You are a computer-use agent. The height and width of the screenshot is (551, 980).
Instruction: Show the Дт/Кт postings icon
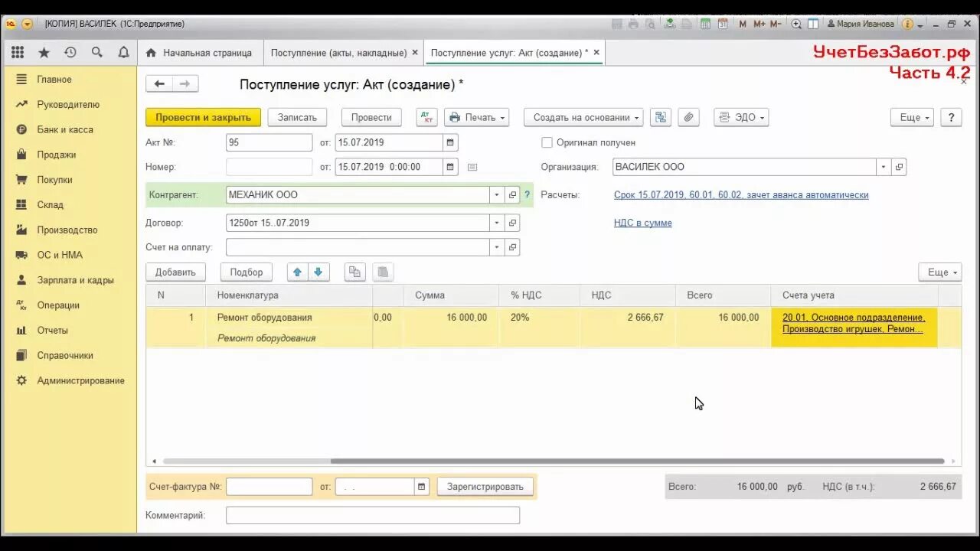click(427, 117)
